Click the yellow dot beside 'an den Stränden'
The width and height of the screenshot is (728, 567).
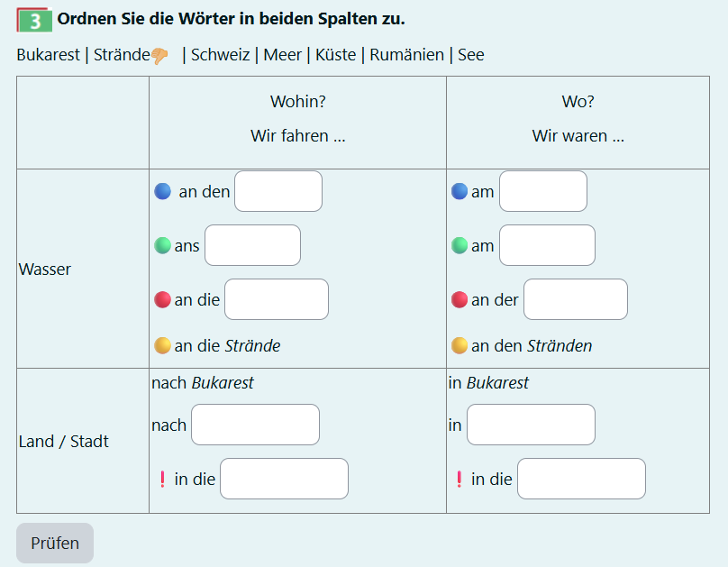pos(460,345)
